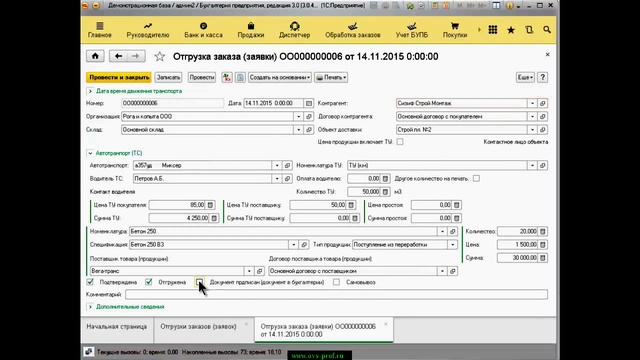
Task: Open performance indicator icon in status bar
Action: click(89, 352)
